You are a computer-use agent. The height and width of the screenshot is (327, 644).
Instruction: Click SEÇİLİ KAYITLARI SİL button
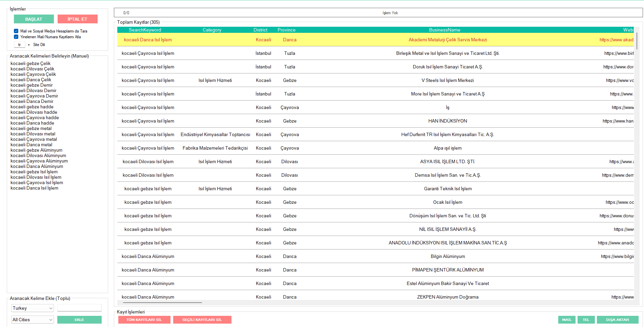tap(202, 320)
